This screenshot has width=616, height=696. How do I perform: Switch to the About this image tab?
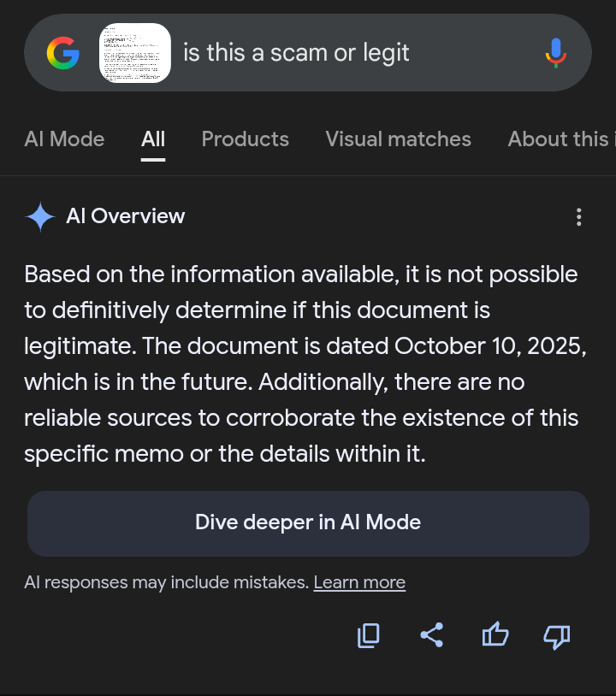(560, 139)
